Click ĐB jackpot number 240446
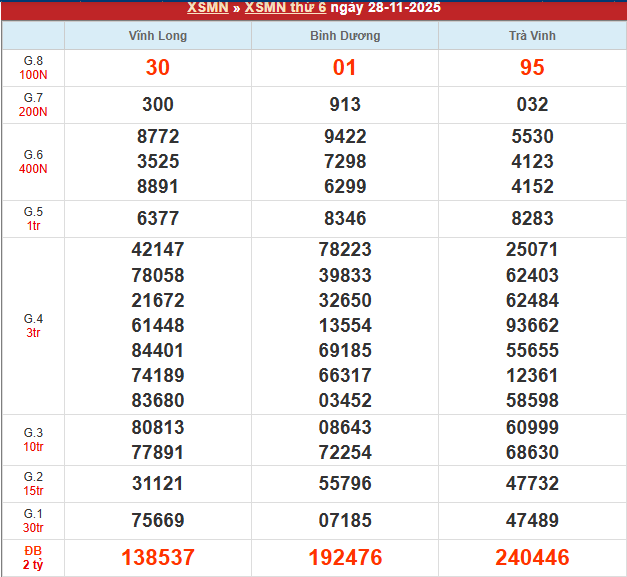This screenshot has height=577, width=627. pos(532,557)
